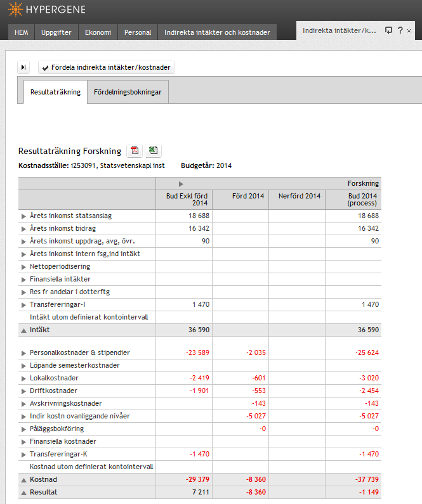Expand Indir kostn ovanliggande nivåer row
This screenshot has width=422, height=504.
tap(23, 417)
